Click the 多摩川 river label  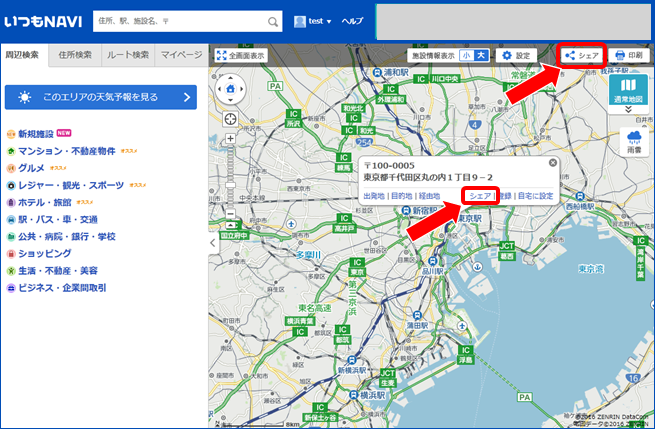[x=308, y=254]
